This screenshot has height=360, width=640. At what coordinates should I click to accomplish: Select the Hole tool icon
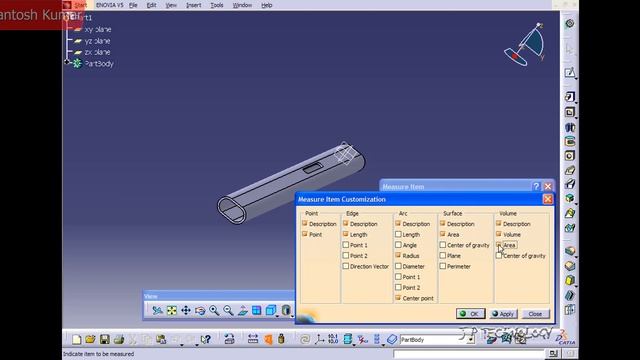pos(570,156)
